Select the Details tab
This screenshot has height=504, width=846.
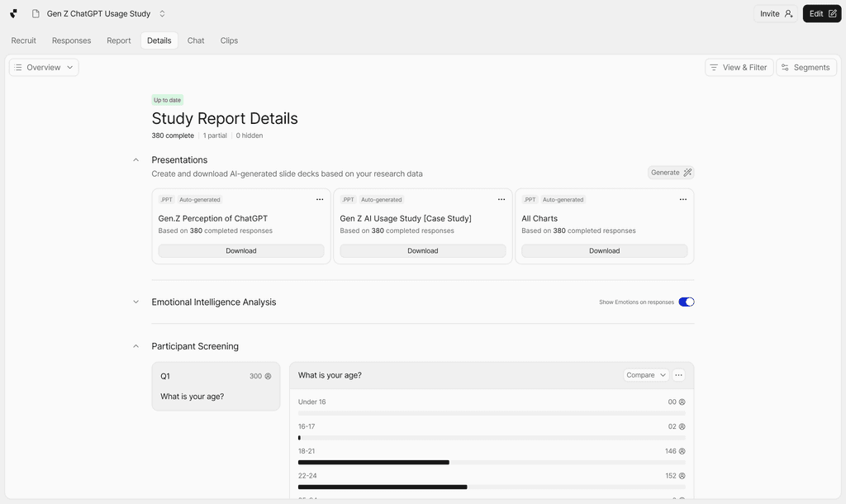point(159,40)
